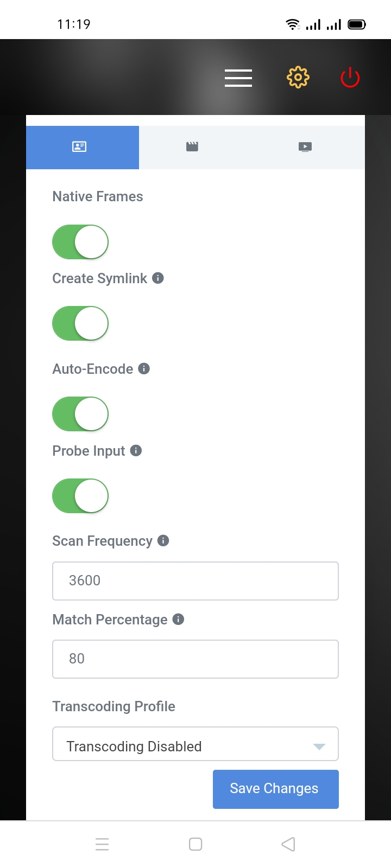Viewport: 391px width, 868px height.
Task: Show info tooltip for Probe Input
Action: click(136, 451)
